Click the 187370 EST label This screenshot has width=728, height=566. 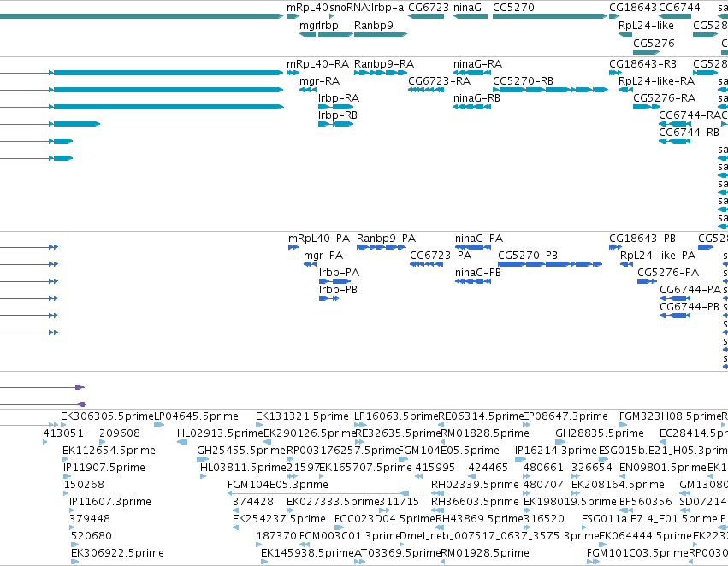click(276, 535)
